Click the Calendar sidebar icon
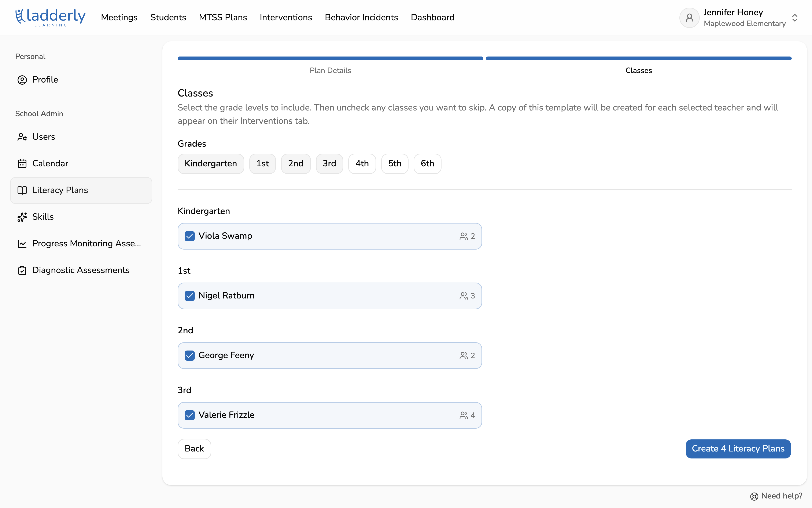Screen dimensions: 812x508 tap(22, 164)
